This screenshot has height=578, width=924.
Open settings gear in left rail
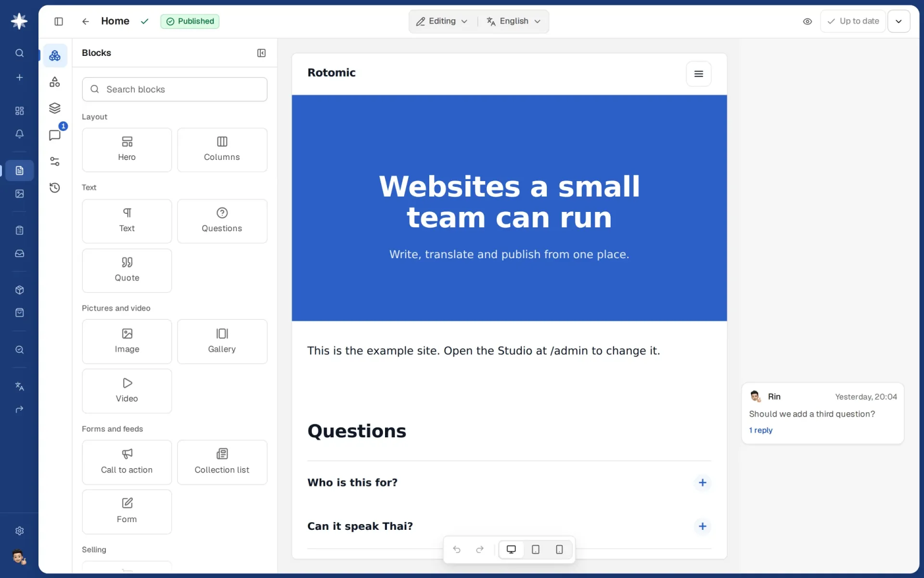coord(19,531)
